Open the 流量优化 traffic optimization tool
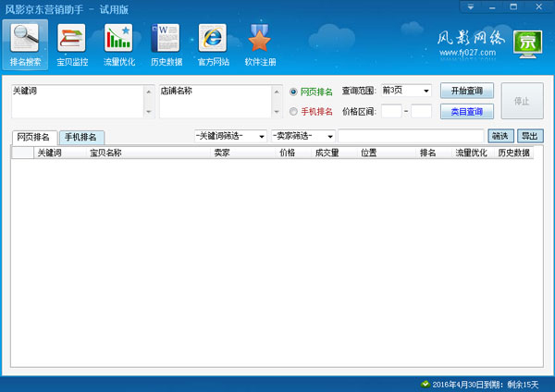 119,44
